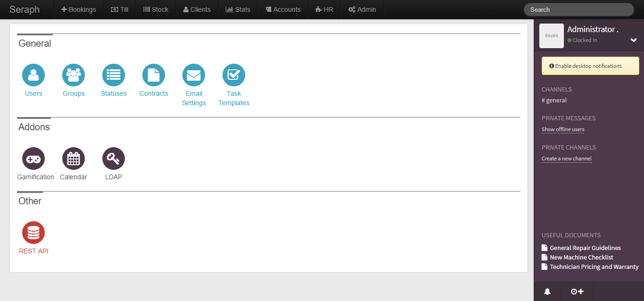Screen dimensions: 644x301
Task: Show offline users link
Action: pos(563,129)
